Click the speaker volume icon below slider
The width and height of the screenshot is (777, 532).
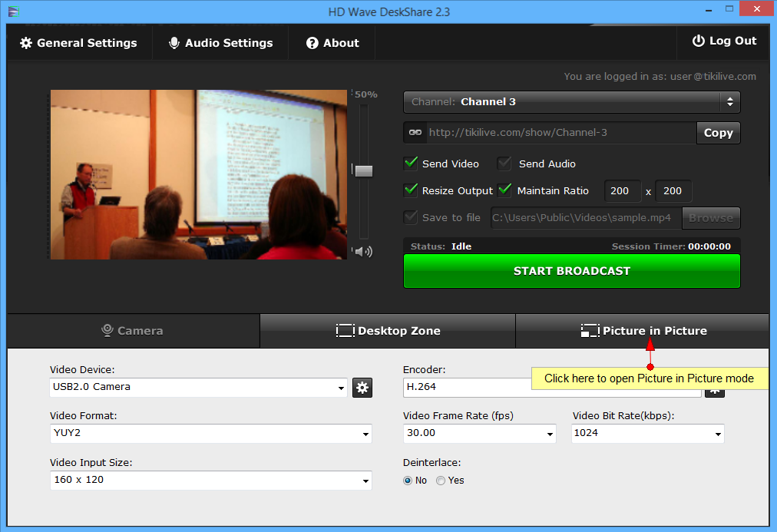tap(363, 251)
